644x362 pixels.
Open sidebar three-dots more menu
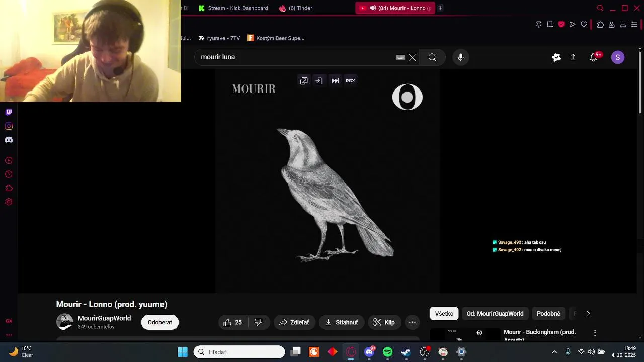(x=9, y=335)
